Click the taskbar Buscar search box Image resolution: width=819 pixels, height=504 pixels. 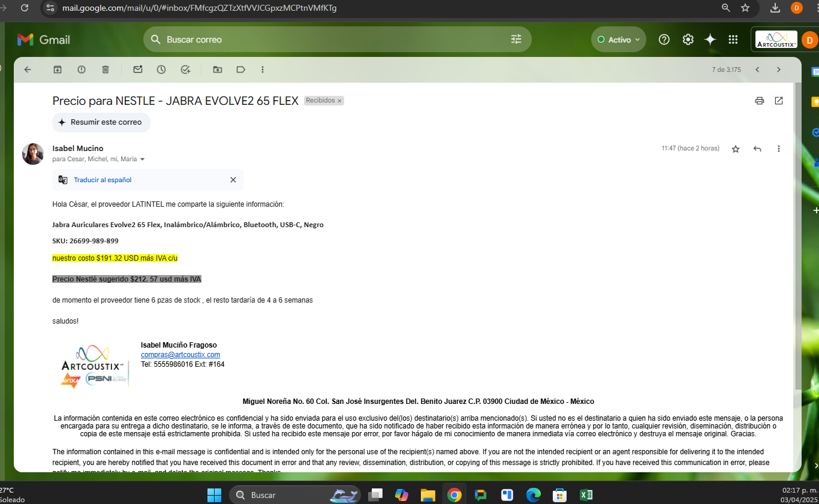pyautogui.click(x=295, y=495)
